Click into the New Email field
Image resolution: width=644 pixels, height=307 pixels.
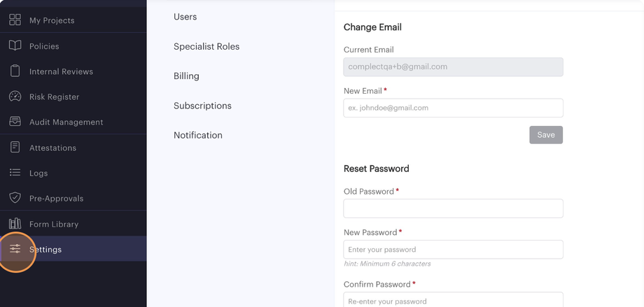(453, 108)
